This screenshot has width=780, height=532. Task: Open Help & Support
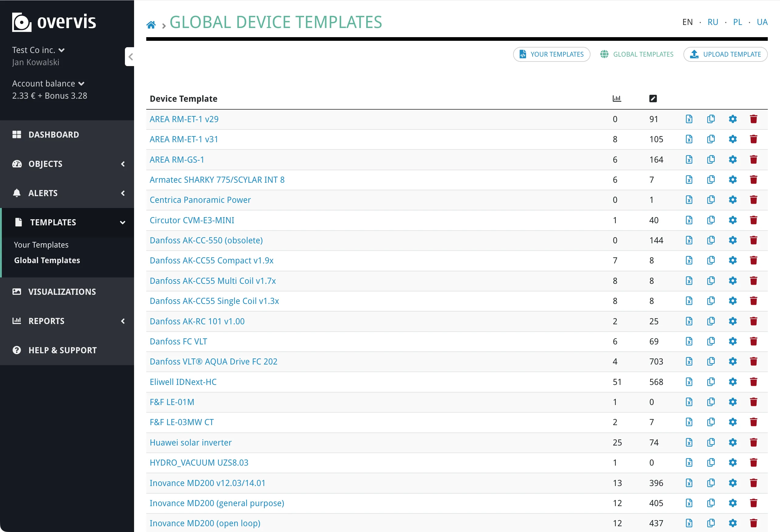click(67, 350)
